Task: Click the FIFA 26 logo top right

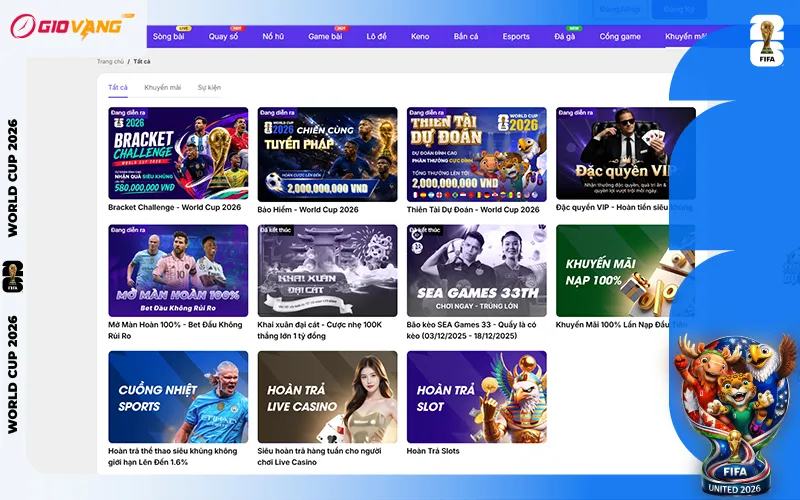Action: point(767,41)
